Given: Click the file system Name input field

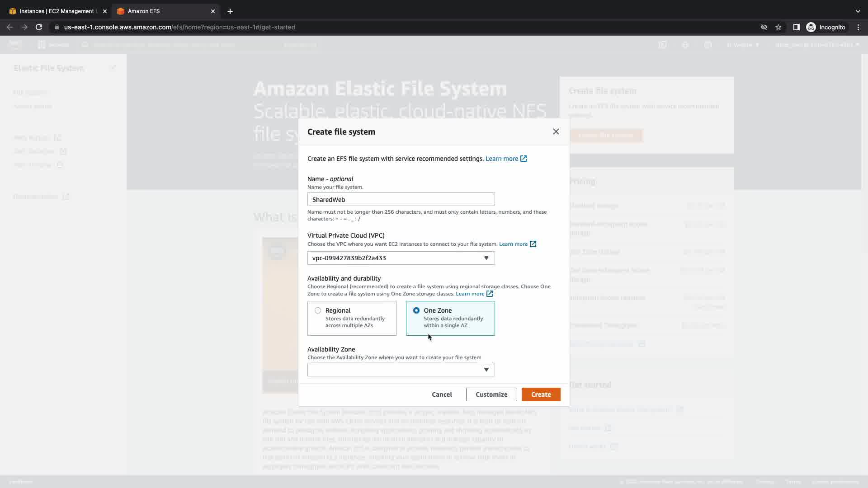Looking at the screenshot, I should 401,199.
